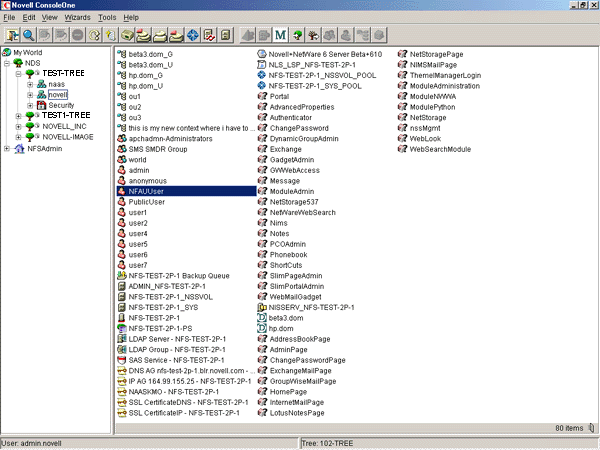Select NOVELL_INC in the tree
Screen dimensions: 600x450
click(x=64, y=127)
